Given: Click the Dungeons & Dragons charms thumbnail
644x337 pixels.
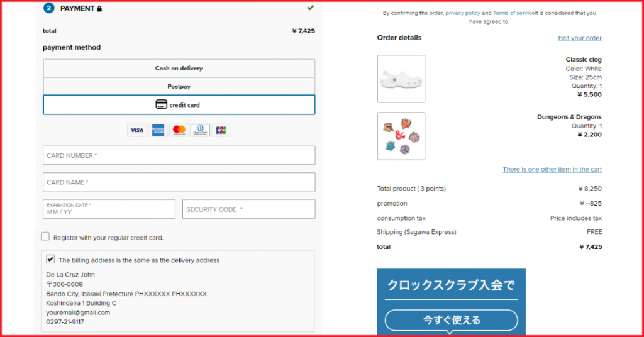Looking at the screenshot, I should tap(401, 136).
